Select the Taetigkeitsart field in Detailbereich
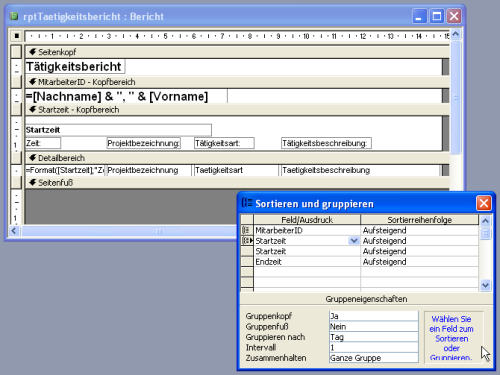 click(x=236, y=170)
